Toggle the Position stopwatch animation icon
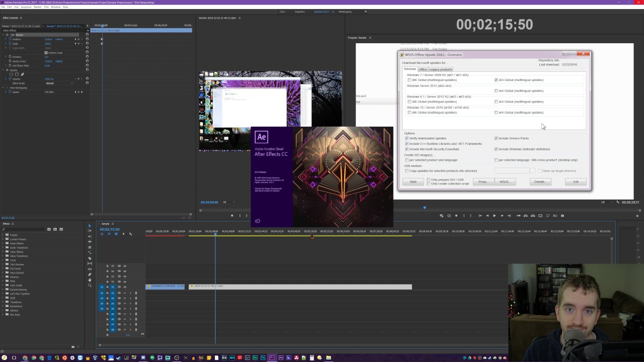 click(x=10, y=39)
